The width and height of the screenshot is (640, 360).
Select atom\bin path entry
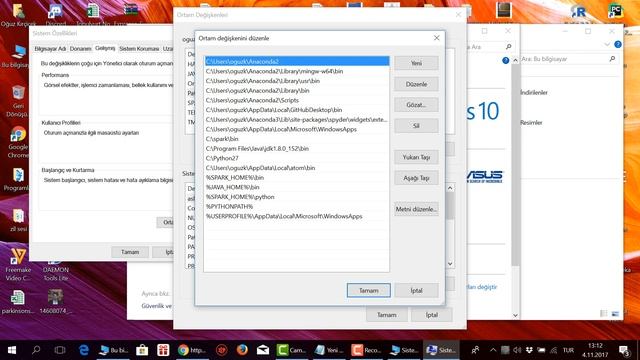[297, 168]
